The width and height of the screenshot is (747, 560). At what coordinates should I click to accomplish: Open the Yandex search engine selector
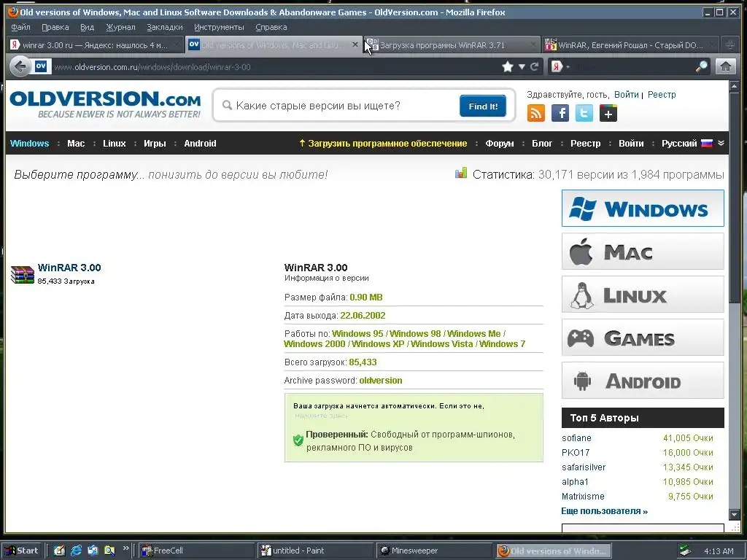tap(561, 66)
